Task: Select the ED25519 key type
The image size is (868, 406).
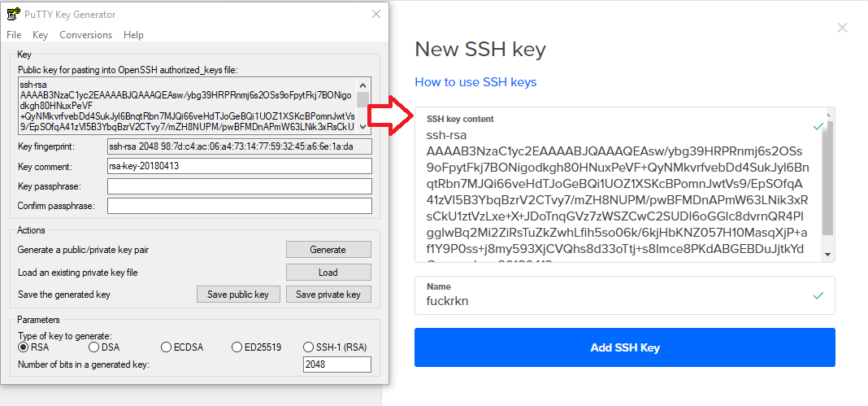Action: [x=257, y=347]
